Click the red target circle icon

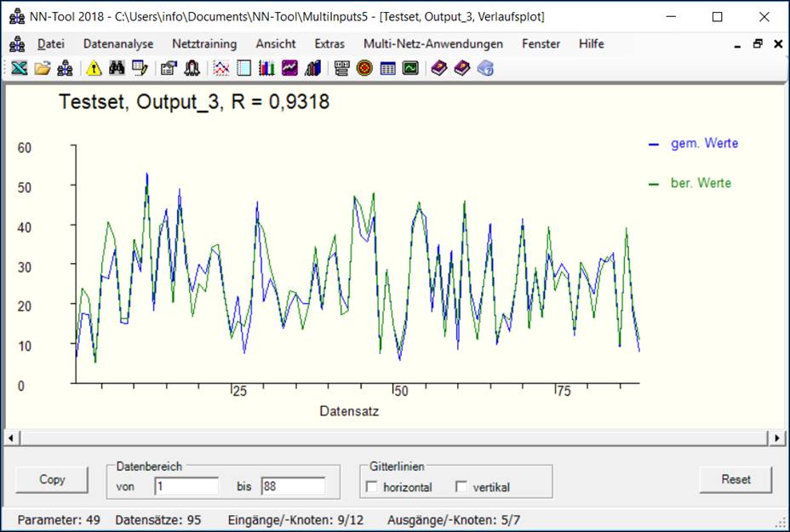(364, 68)
